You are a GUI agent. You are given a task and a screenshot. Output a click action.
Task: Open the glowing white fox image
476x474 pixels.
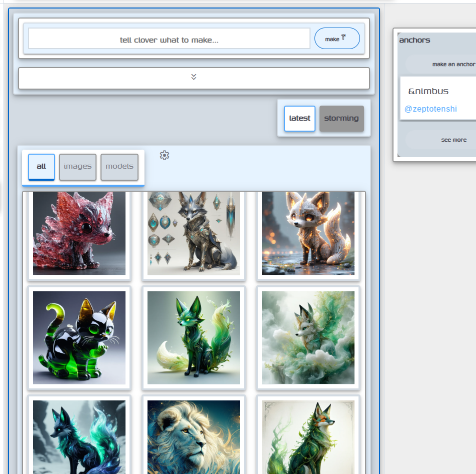click(308, 233)
